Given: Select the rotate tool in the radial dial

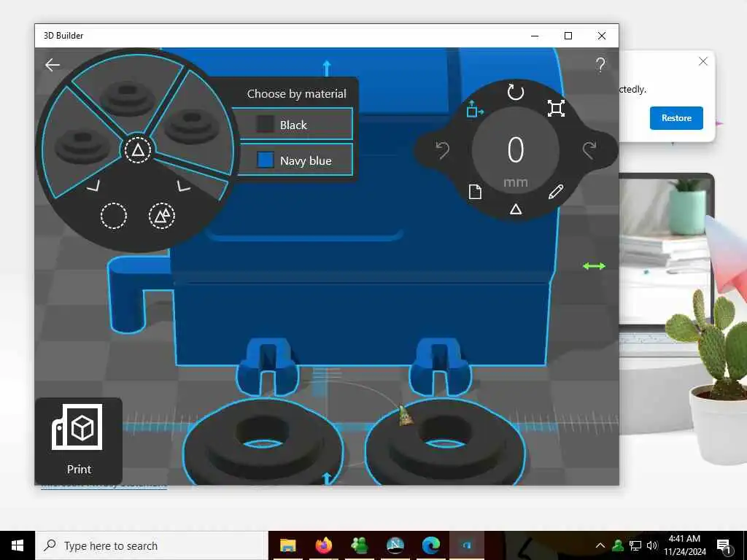Looking at the screenshot, I should 516,91.
